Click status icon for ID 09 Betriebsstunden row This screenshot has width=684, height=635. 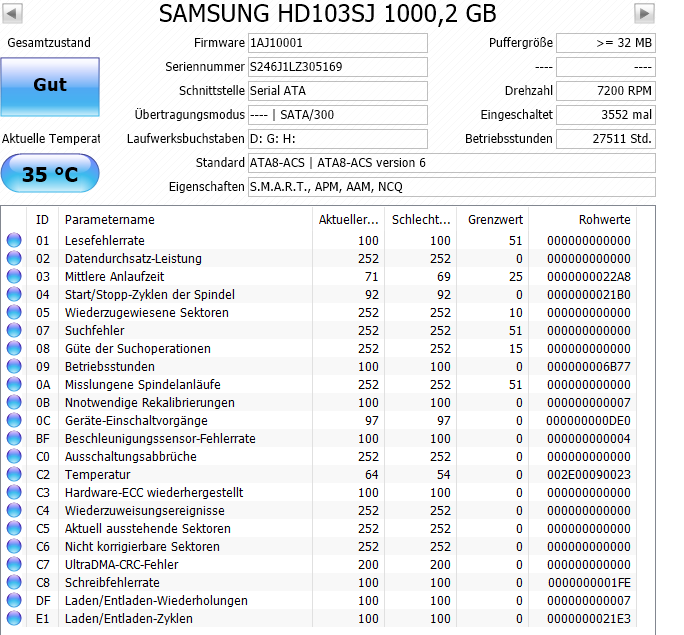click(14, 366)
